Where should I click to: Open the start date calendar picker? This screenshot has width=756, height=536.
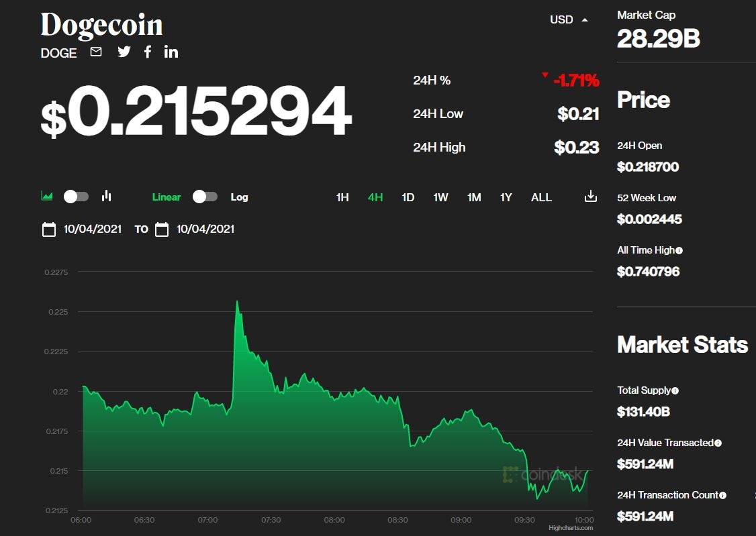pyautogui.click(x=48, y=229)
